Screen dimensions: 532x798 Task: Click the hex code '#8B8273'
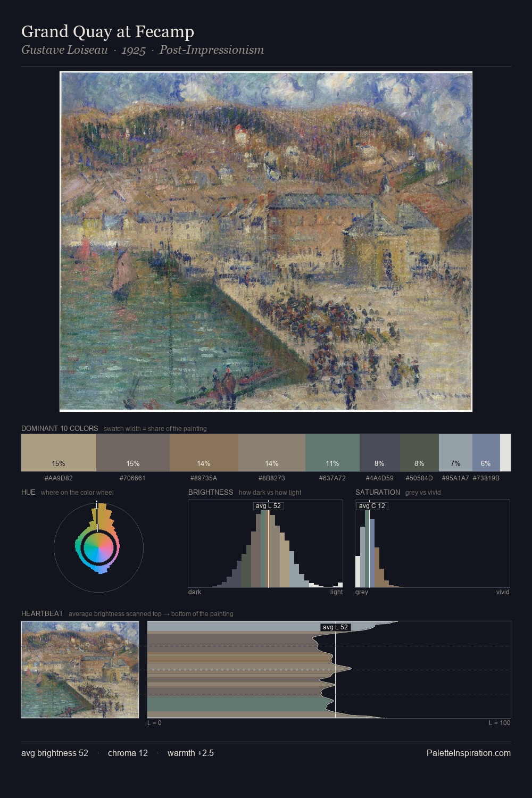tap(271, 478)
